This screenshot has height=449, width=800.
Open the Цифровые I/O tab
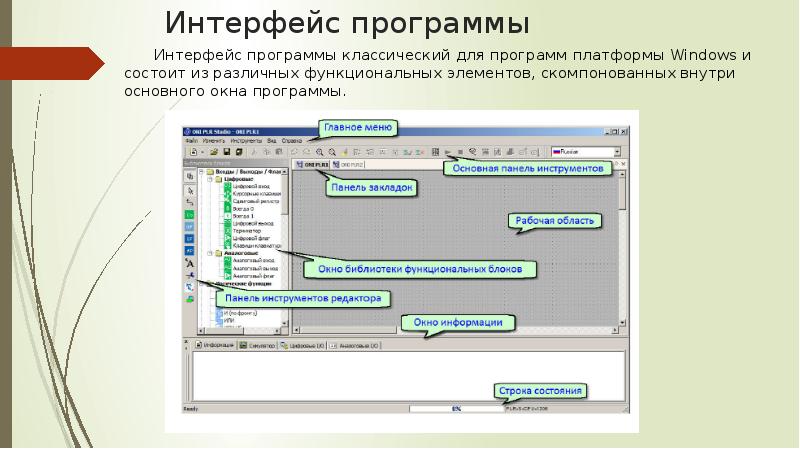[x=306, y=345]
